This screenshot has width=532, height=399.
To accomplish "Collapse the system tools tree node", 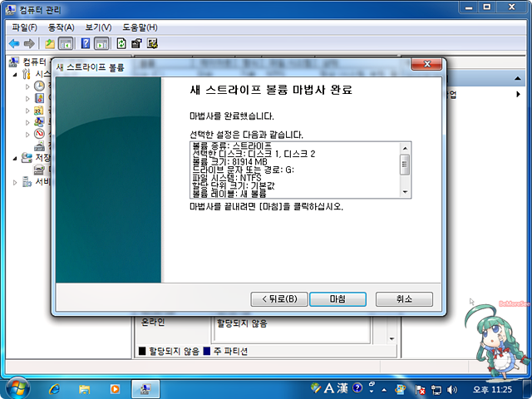I will pos(16,74).
